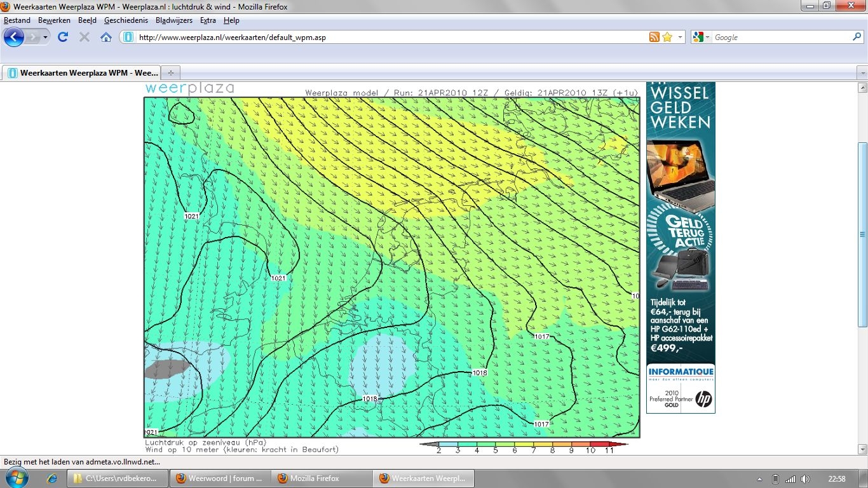Go back to the previous page
The width and height of the screenshot is (868, 488).
(x=13, y=37)
